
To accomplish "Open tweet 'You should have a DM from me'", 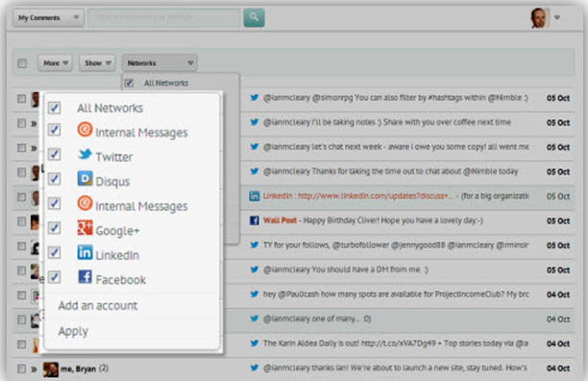I will pos(345,270).
